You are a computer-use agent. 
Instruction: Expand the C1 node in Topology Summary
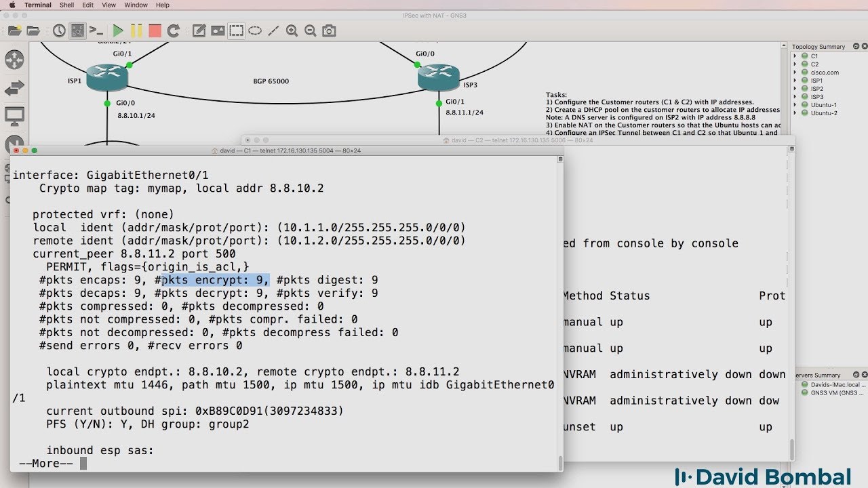795,56
